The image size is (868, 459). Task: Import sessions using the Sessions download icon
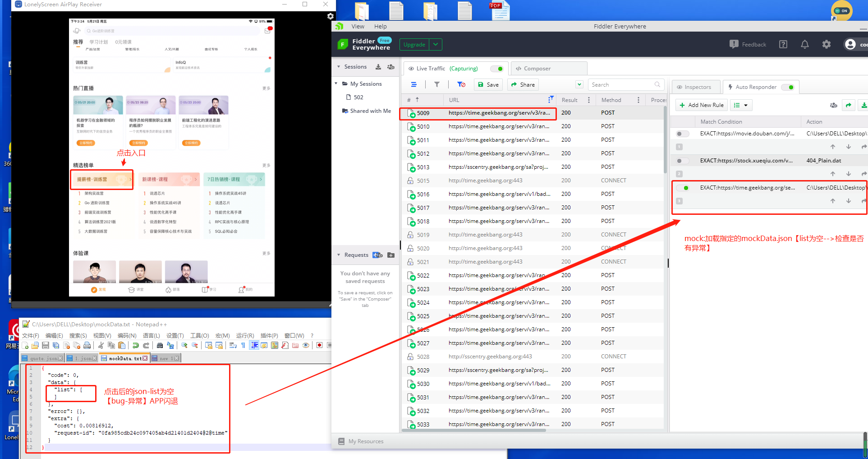(x=378, y=67)
